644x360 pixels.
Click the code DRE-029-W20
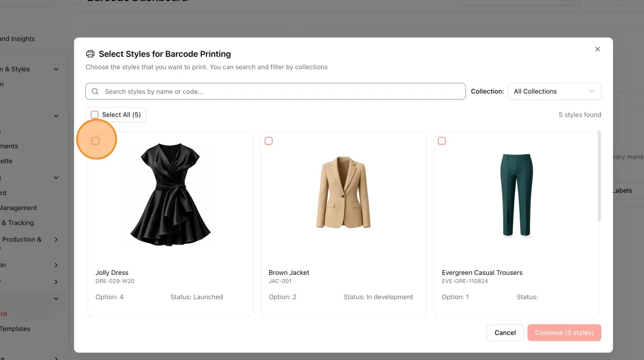115,281
